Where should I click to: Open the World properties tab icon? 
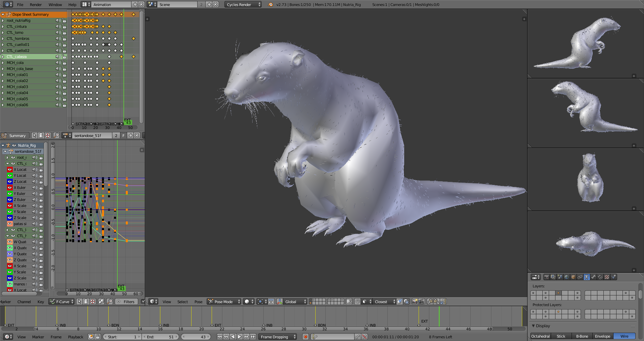tap(567, 277)
